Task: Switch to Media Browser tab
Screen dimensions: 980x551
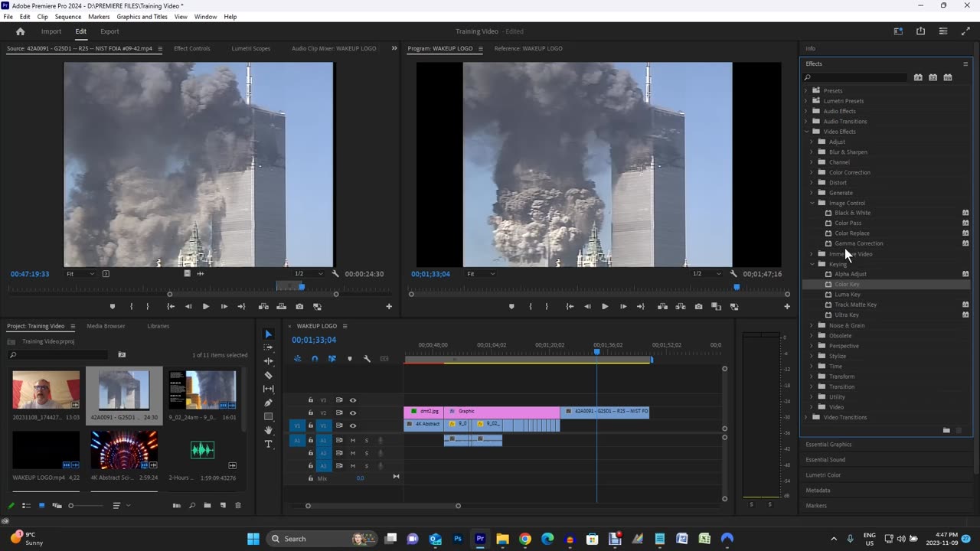Action: [106, 326]
